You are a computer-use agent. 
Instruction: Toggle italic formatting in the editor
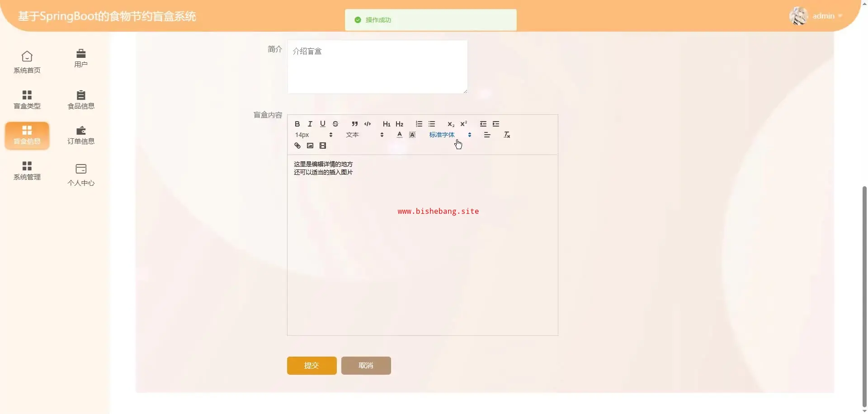point(310,124)
